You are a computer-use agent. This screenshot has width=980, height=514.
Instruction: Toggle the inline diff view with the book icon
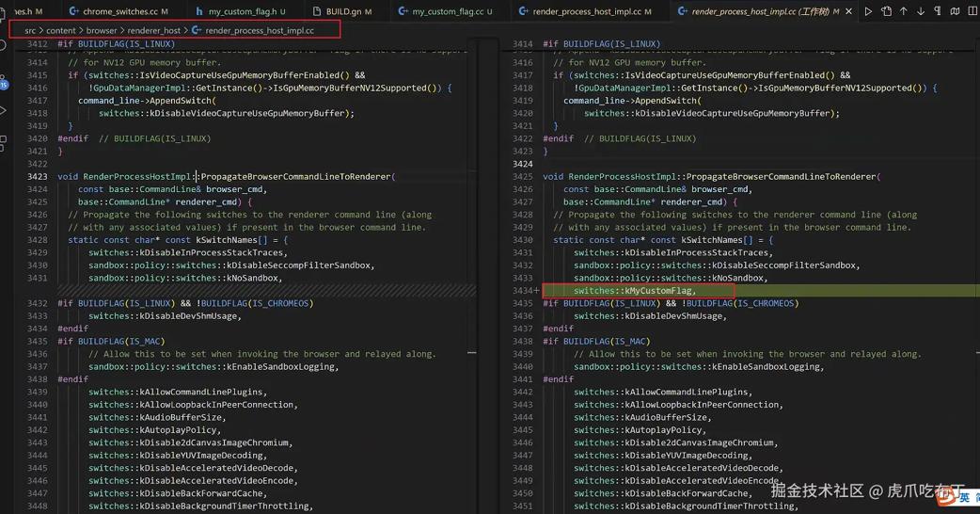pos(955,11)
